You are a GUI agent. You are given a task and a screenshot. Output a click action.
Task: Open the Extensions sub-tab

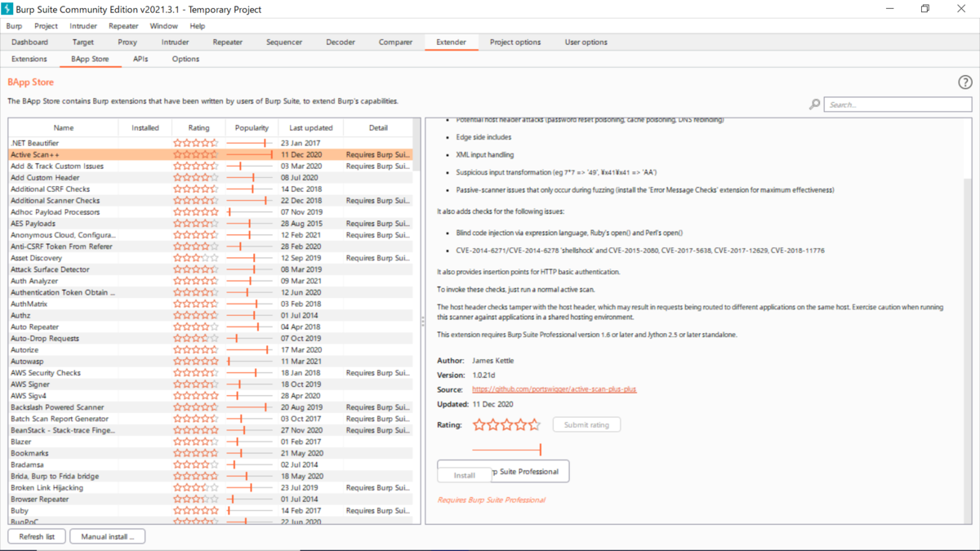pos(29,59)
